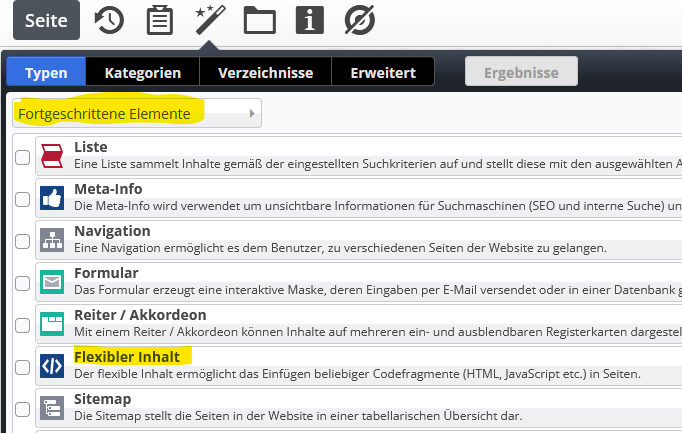Check the Reiter / Akkordeon checkbox
Viewport: 682px width, 433px height.
(x=23, y=325)
